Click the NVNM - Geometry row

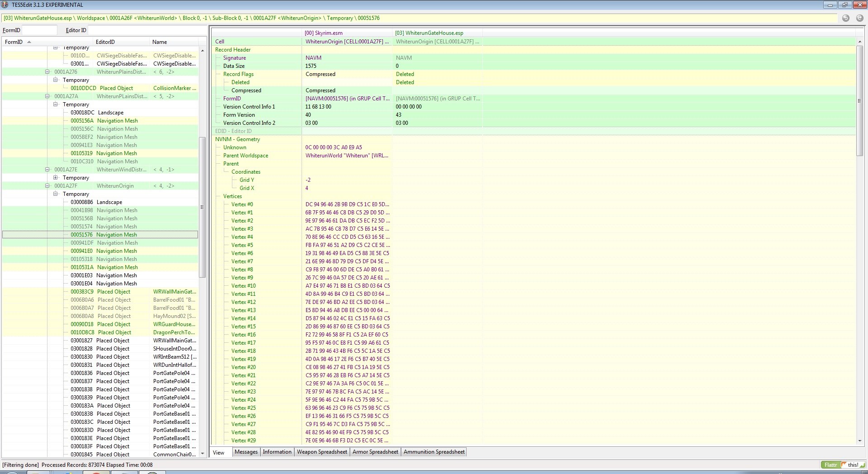point(533,139)
